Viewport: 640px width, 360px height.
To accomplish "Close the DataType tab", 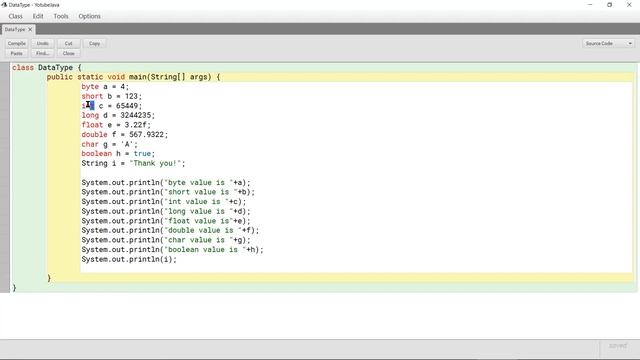I will coord(30,29).
